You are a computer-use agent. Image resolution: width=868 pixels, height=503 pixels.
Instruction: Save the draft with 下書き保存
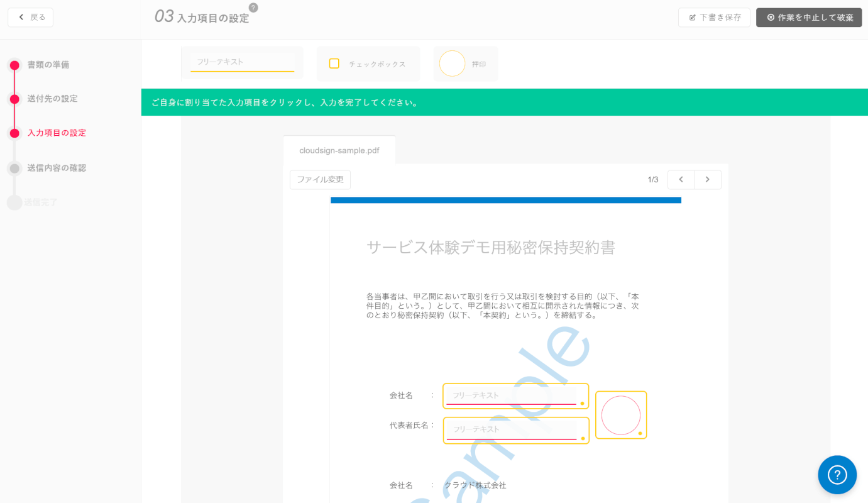[x=714, y=17]
